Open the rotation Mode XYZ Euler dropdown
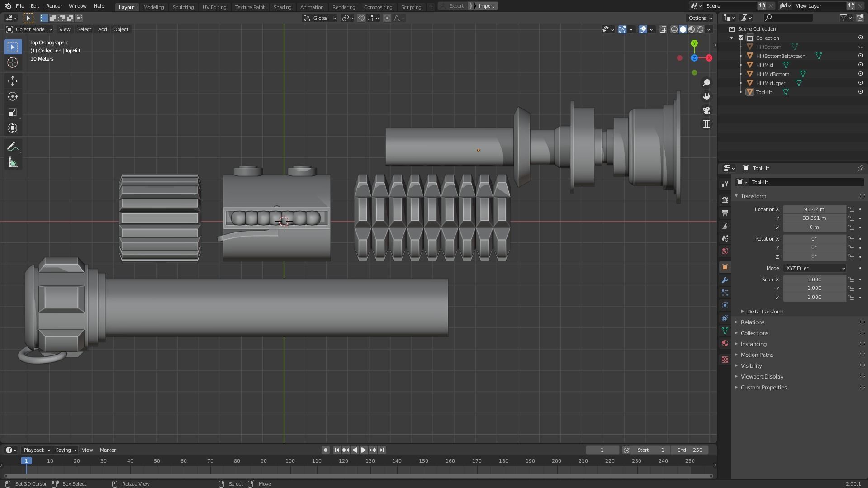The width and height of the screenshot is (868, 488). tap(815, 268)
